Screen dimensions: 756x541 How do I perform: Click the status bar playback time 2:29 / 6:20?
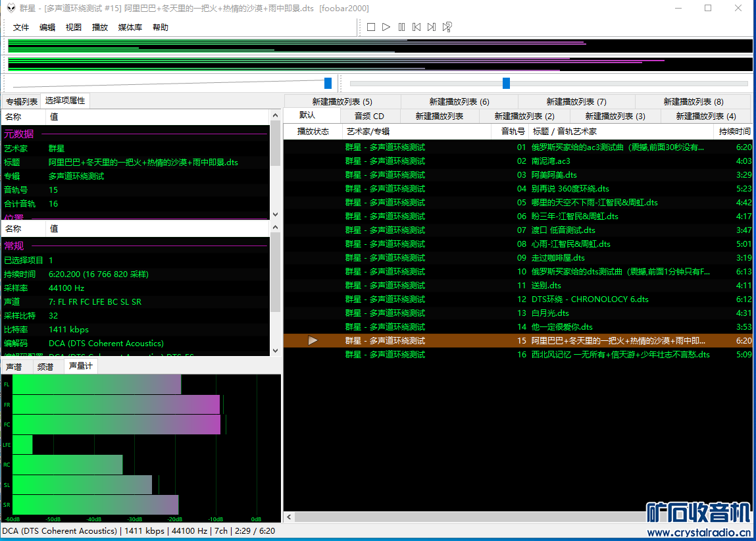pos(255,531)
